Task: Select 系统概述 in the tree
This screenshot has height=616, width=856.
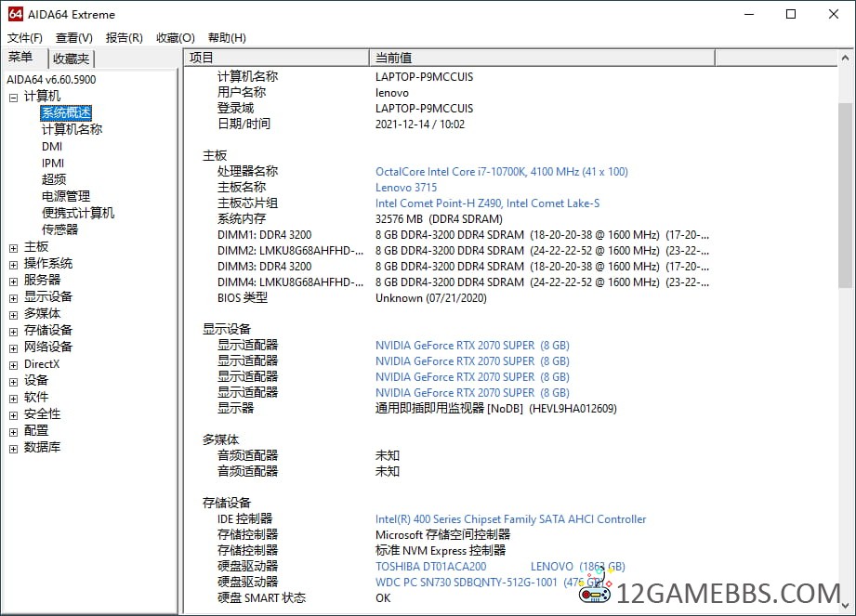Action: click(66, 112)
